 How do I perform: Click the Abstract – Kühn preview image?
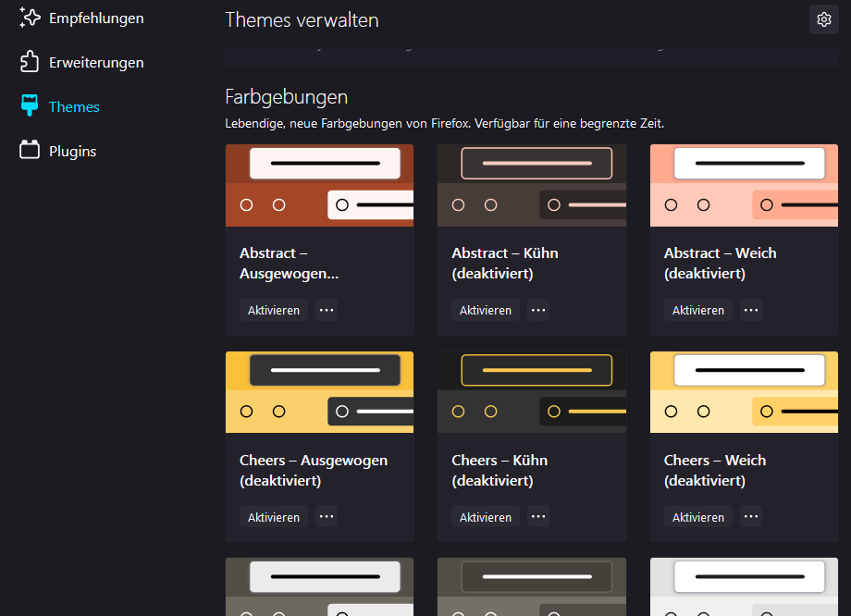(531, 185)
